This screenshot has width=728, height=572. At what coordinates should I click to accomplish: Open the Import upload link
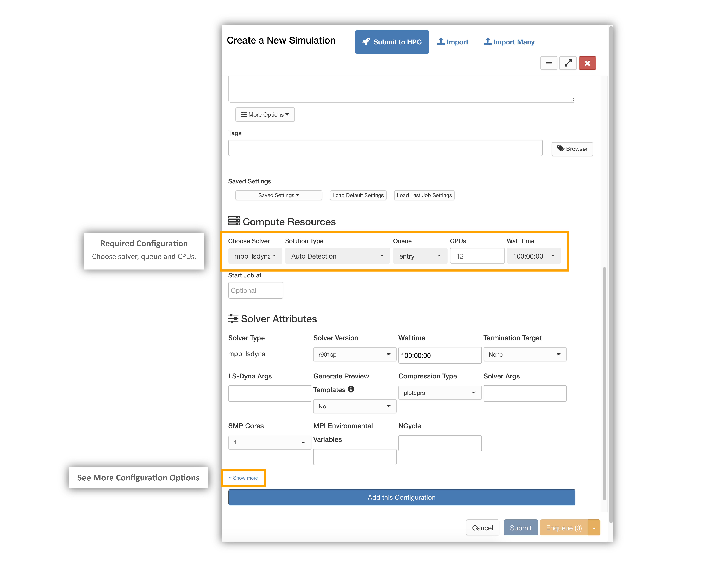coord(453,42)
